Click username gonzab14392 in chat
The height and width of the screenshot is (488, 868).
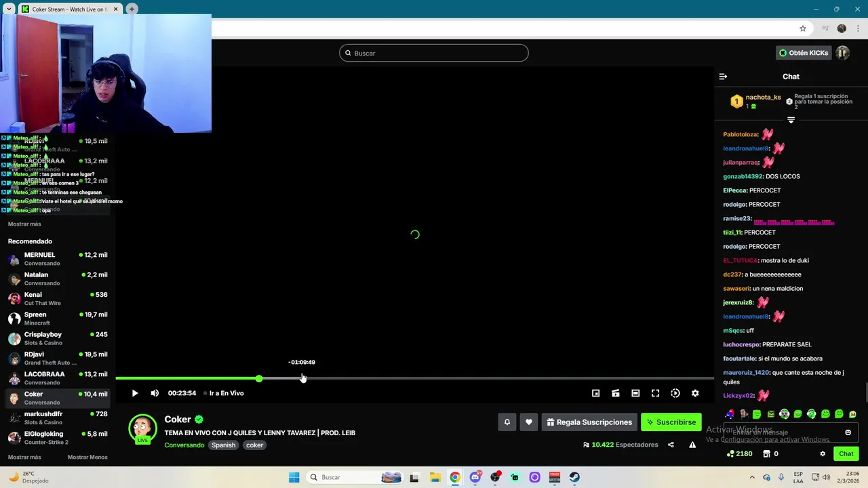click(743, 176)
